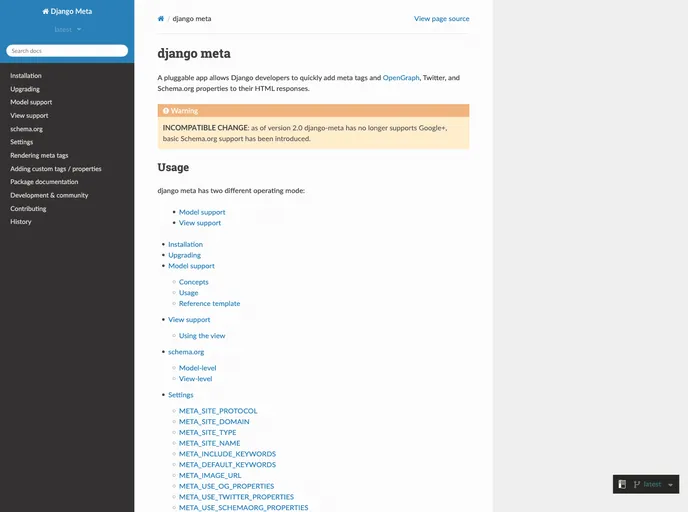688x512 pixels.
Task: Open History in sidebar
Action: point(21,222)
